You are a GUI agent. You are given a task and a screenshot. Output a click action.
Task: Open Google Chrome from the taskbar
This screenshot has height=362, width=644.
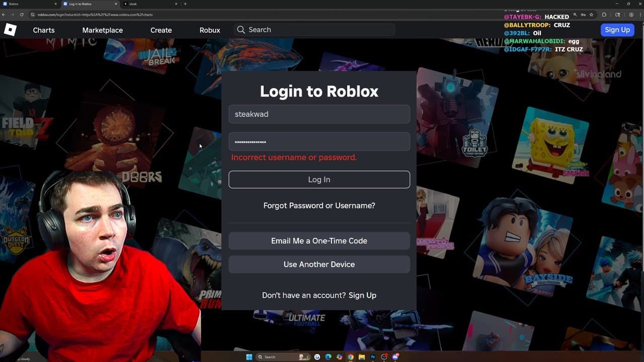click(351, 357)
